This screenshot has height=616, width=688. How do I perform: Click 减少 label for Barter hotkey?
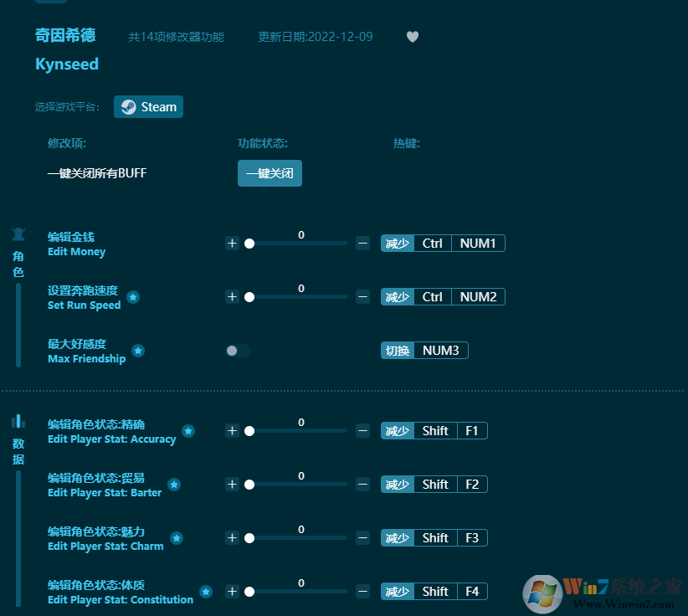tap(398, 484)
